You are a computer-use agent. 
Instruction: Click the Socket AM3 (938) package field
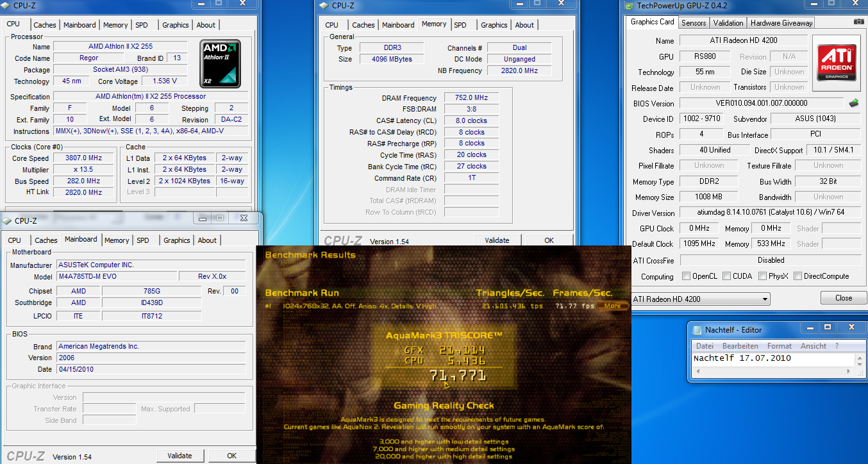pyautogui.click(x=120, y=70)
